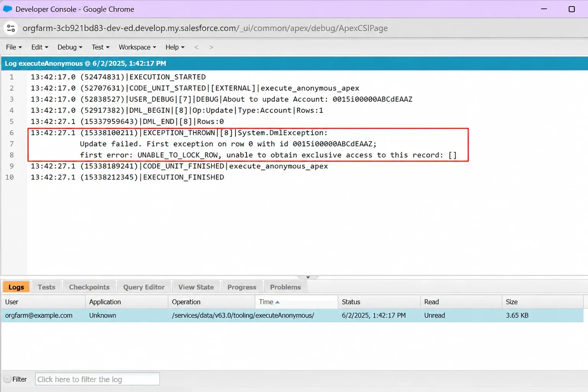The image size is (588, 392).
Task: Click the Salesforce cloud icon in title bar
Action: (8, 9)
